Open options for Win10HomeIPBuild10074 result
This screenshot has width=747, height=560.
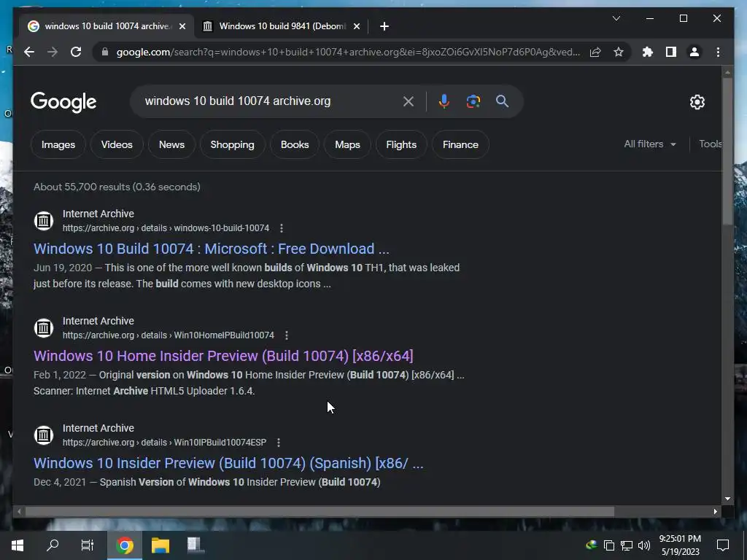tap(286, 335)
